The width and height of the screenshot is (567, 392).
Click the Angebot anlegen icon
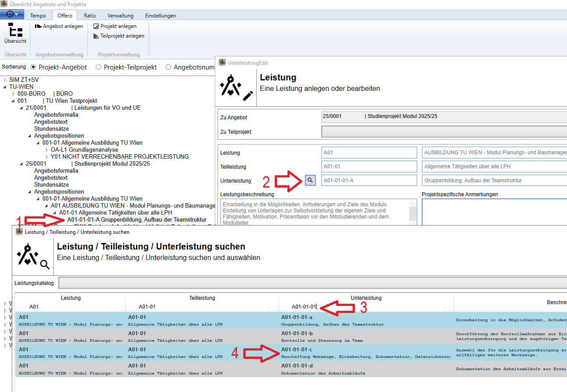pyautogui.click(x=38, y=26)
